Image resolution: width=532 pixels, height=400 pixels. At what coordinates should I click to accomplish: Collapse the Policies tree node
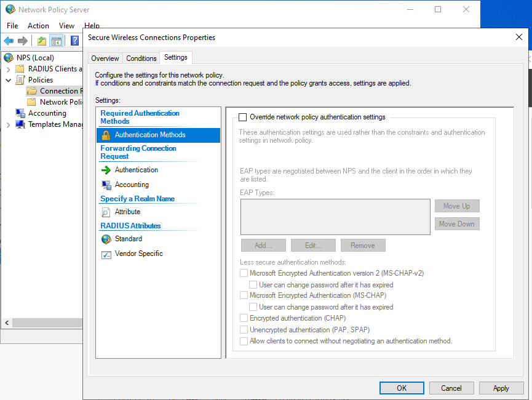[9, 79]
